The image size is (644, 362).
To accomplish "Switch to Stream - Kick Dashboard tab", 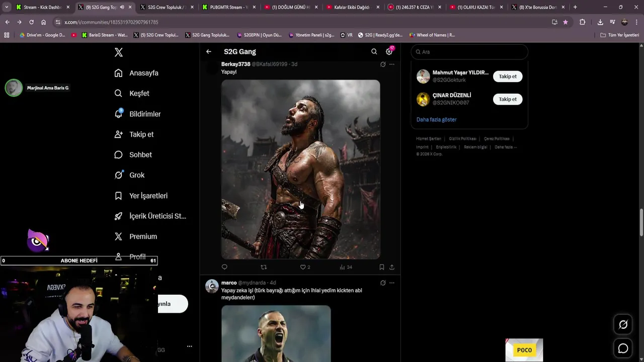I will 42,7.
